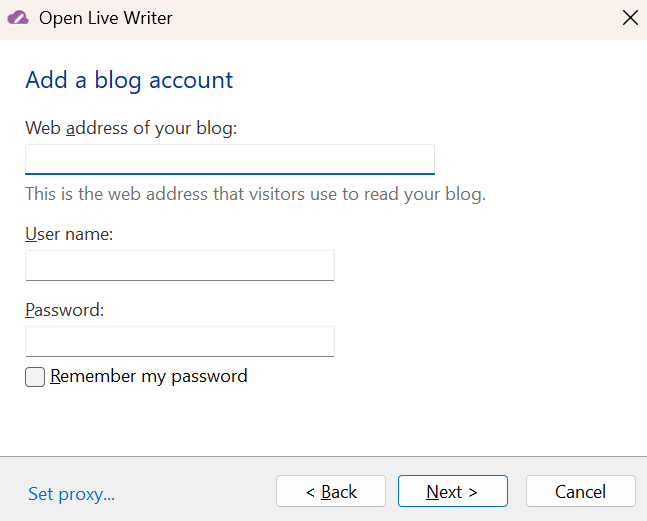Focus the Web address of your blog field
Image resolution: width=647 pixels, height=521 pixels.
click(x=229, y=160)
